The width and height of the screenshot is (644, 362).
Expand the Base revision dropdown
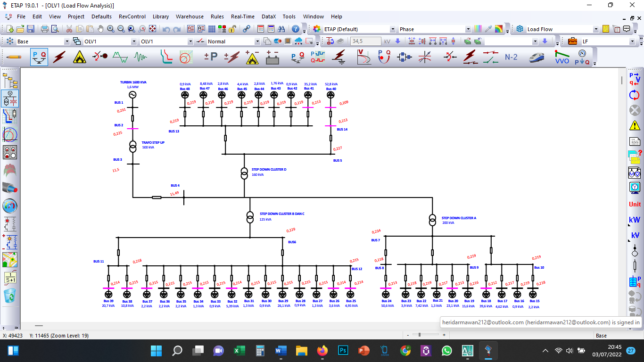67,41
